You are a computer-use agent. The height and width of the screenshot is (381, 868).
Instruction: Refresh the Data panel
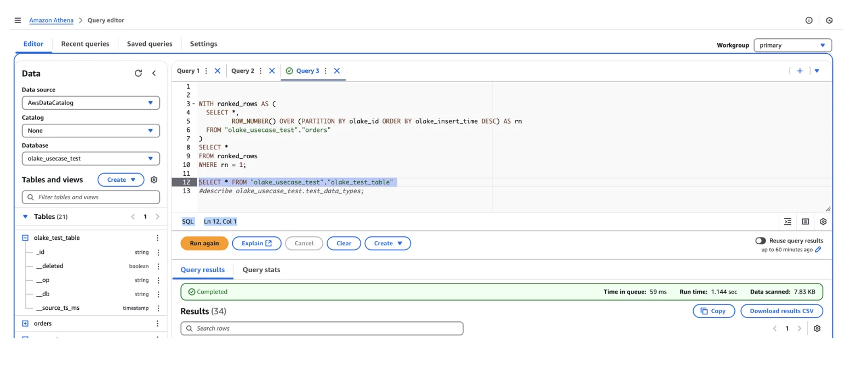tap(138, 73)
